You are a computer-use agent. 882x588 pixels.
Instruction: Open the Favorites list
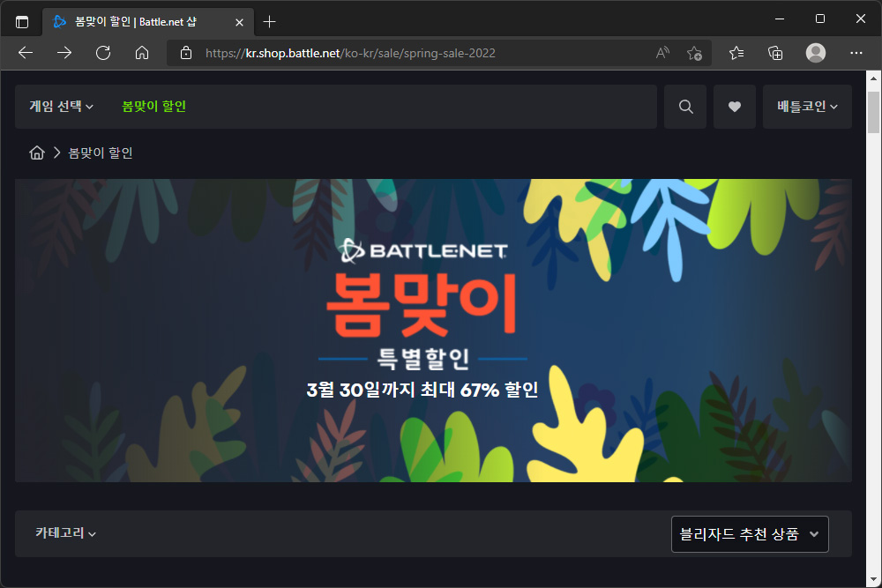[736, 53]
